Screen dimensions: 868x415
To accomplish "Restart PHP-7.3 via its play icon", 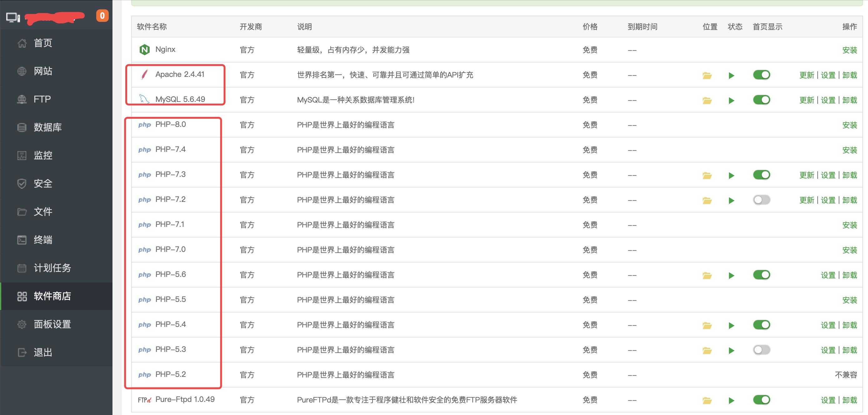I will pyautogui.click(x=731, y=175).
